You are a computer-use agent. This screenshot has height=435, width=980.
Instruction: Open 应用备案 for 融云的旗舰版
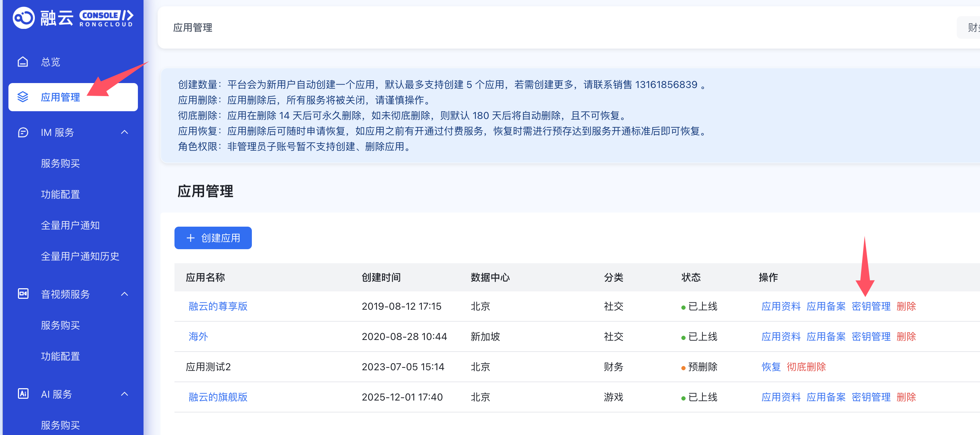pos(826,397)
